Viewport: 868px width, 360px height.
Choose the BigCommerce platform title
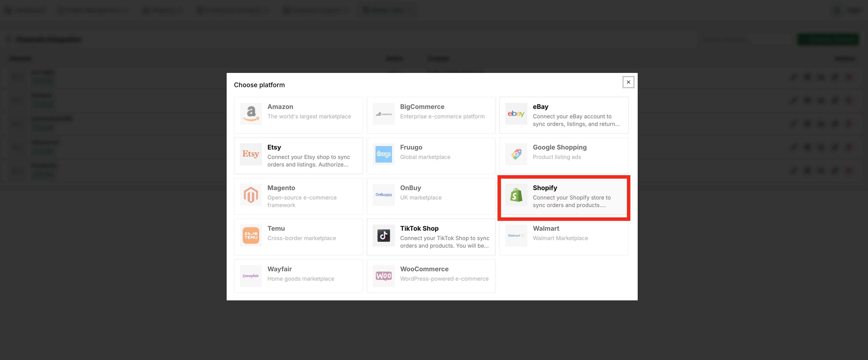tap(422, 107)
